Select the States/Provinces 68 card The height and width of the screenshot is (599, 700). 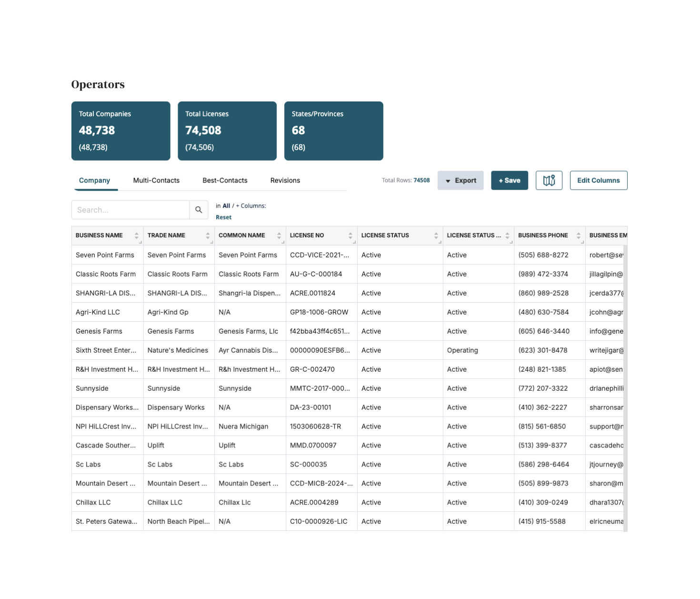(334, 131)
